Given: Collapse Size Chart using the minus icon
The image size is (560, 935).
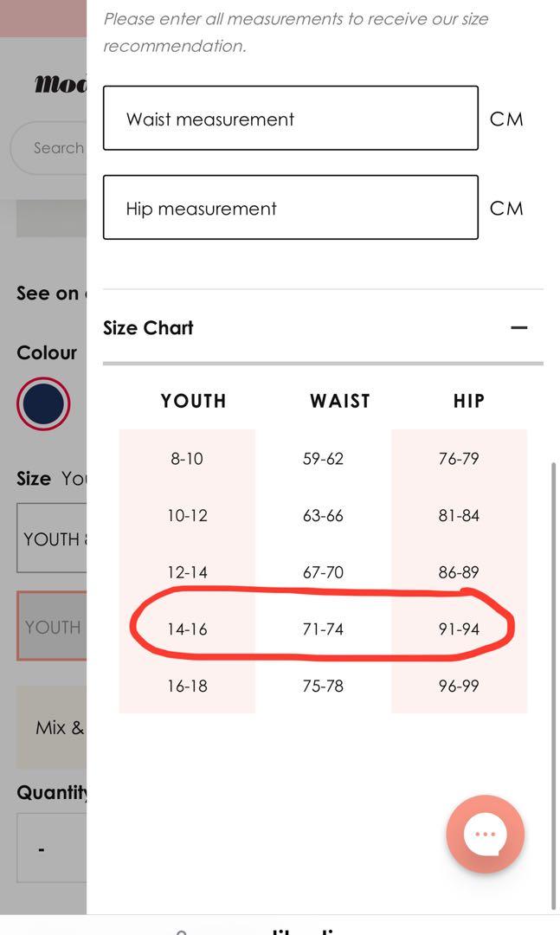Looking at the screenshot, I should pos(518,327).
